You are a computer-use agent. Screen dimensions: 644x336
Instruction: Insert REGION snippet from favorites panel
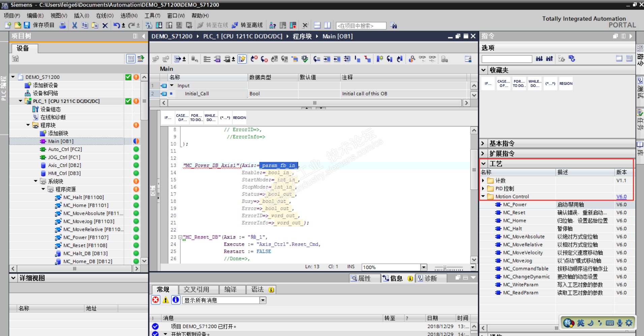[x=565, y=84]
